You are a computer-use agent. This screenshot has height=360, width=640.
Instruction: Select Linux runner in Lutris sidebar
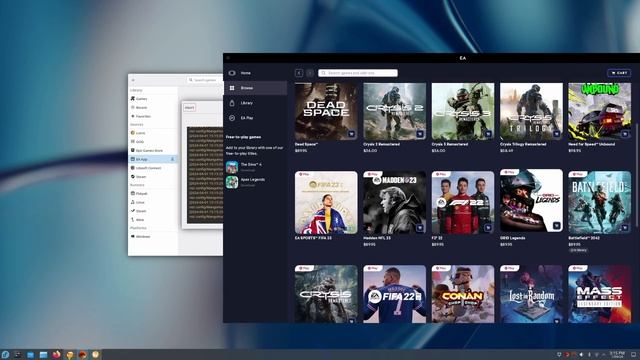click(153, 202)
